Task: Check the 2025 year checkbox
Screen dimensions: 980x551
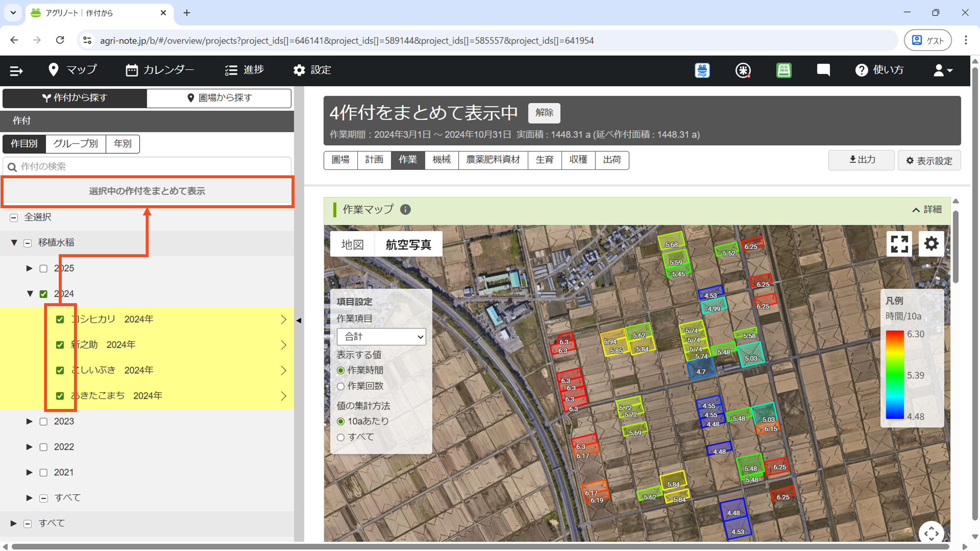Action: tap(44, 268)
